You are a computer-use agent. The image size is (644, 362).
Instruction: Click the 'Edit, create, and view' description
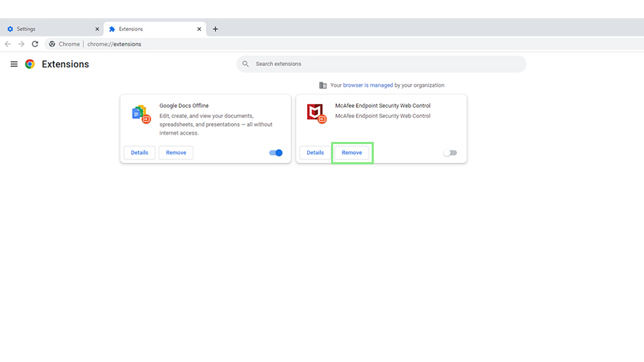point(216,125)
